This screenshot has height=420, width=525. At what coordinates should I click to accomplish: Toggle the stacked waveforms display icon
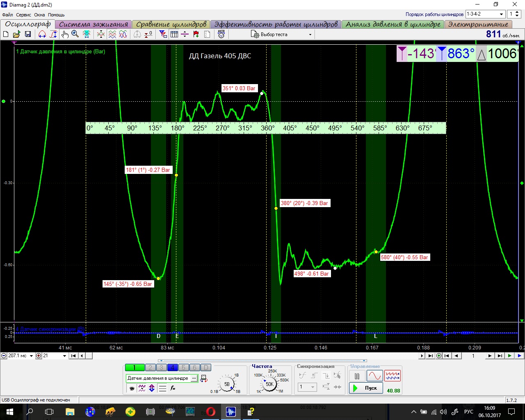112,34
